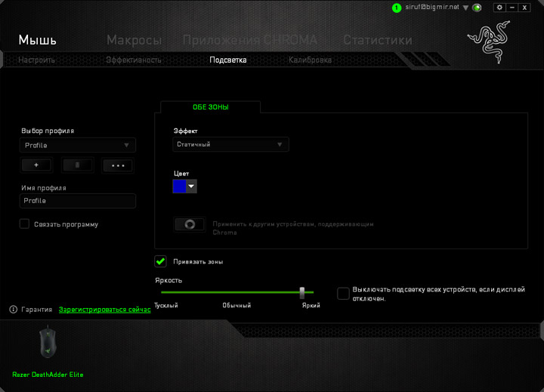Screen dimensions: 544x392
Task: Click the Обычный brightness label
Action: click(236, 305)
